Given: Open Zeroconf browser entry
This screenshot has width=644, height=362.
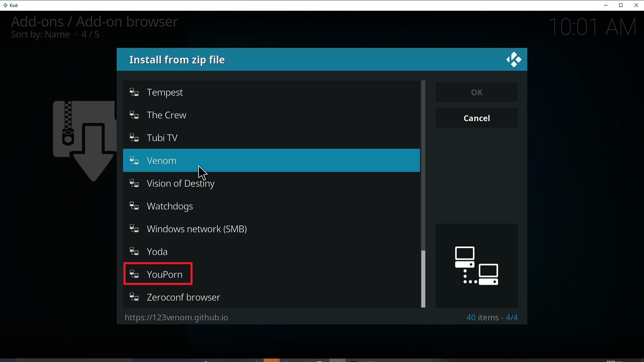Looking at the screenshot, I should point(271,297).
